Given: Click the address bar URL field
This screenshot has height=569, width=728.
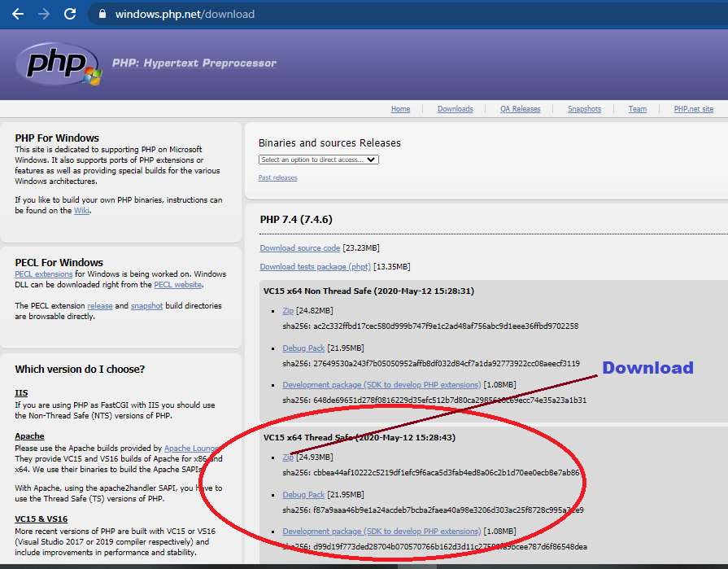Looking at the screenshot, I should (x=325, y=14).
